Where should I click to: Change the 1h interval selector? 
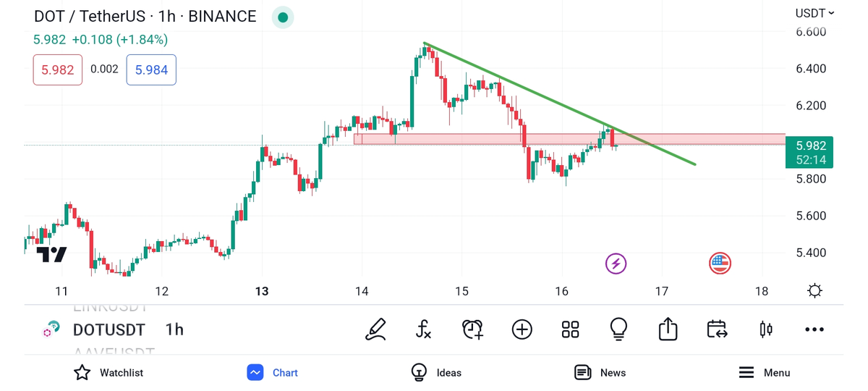(x=174, y=329)
